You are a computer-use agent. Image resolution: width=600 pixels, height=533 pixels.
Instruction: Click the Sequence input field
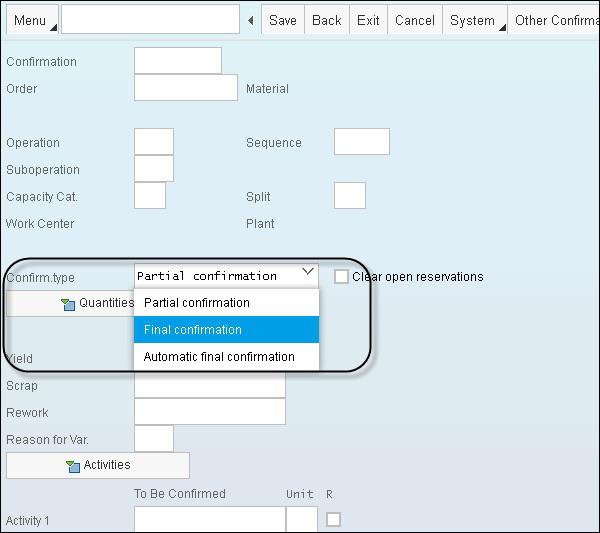point(362,142)
